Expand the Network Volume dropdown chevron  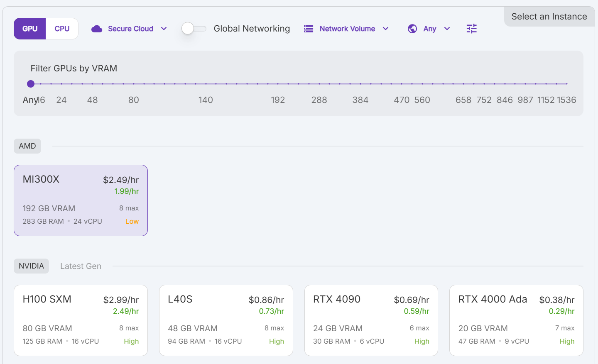coord(386,29)
